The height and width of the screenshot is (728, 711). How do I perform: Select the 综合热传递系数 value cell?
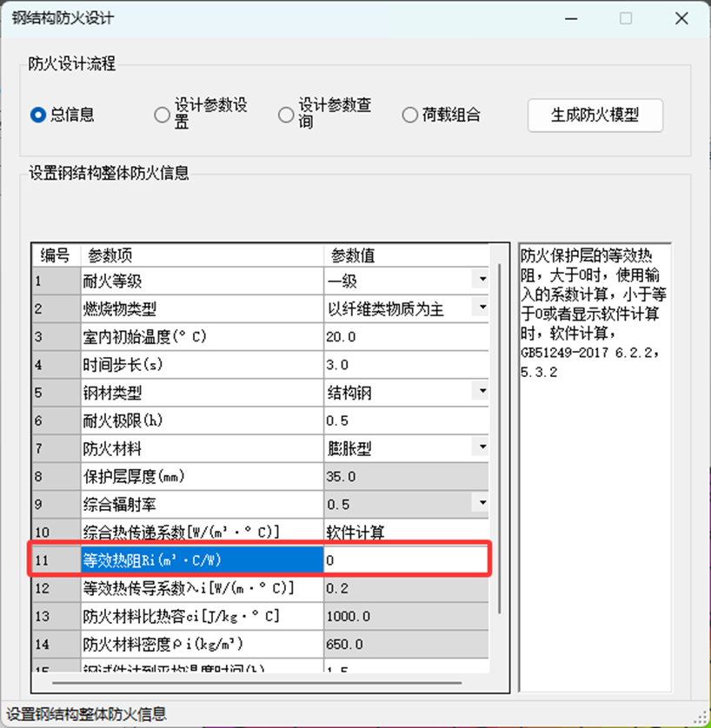tap(404, 532)
